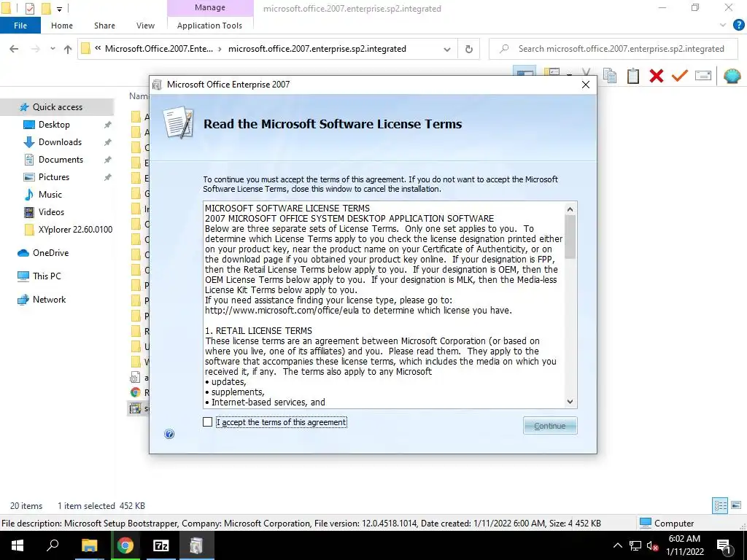Open the Windows Start menu
The width and height of the screenshot is (747, 560).
[18, 545]
